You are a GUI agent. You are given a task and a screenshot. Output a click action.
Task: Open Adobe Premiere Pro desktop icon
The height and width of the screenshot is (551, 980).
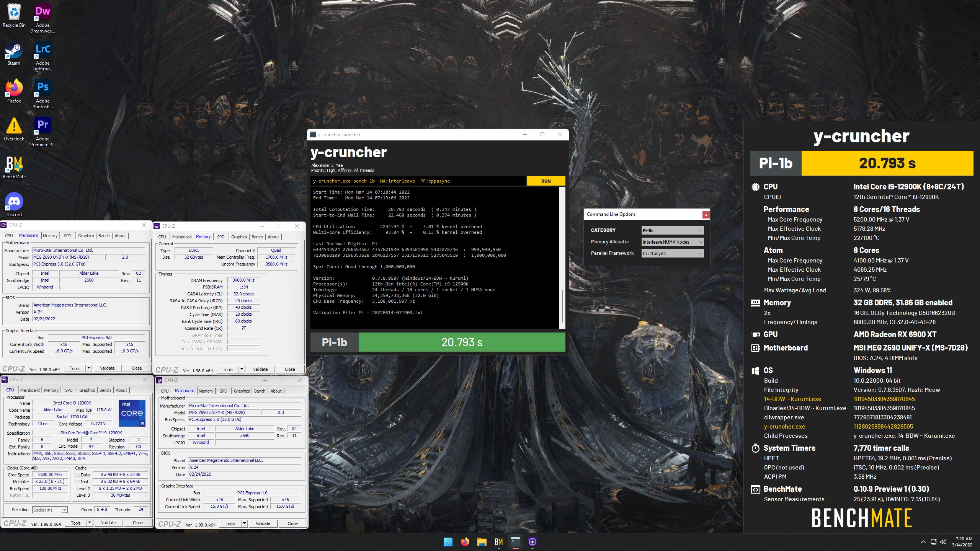[x=43, y=132]
